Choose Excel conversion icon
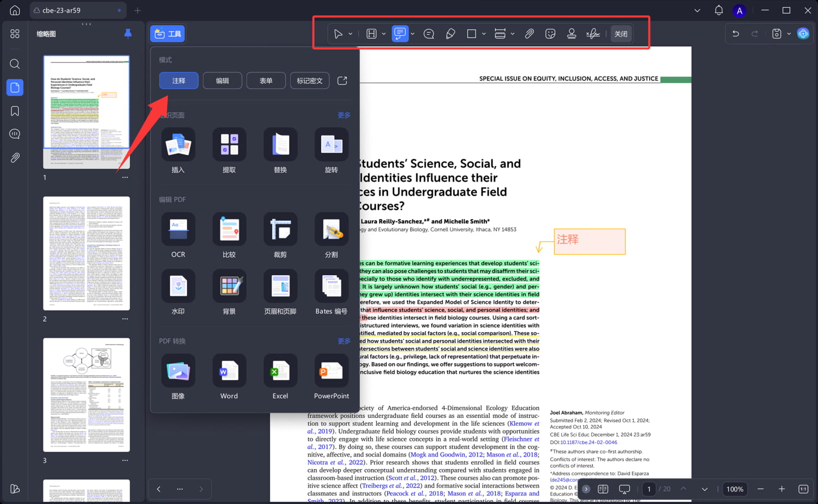The width and height of the screenshot is (818, 504). [x=280, y=371]
